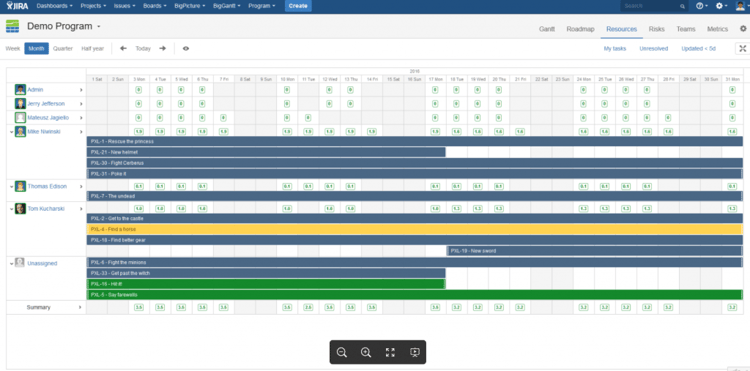Open the help question mark menu

(x=702, y=6)
